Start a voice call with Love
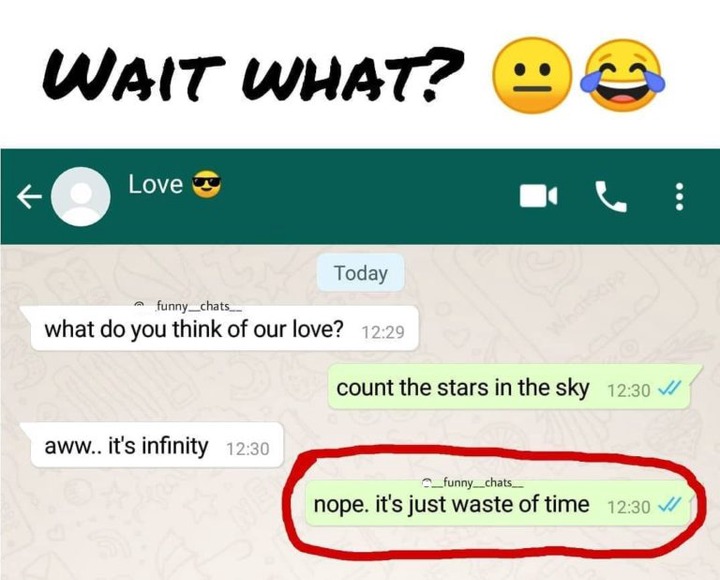 [x=611, y=196]
